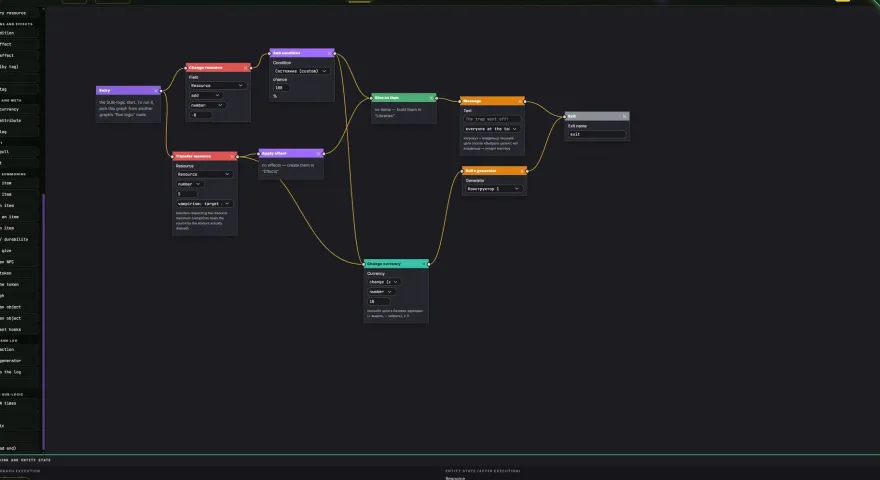880x480 pixels.
Task: Open Resource field dropdown in Change resource
Action: pos(217,85)
